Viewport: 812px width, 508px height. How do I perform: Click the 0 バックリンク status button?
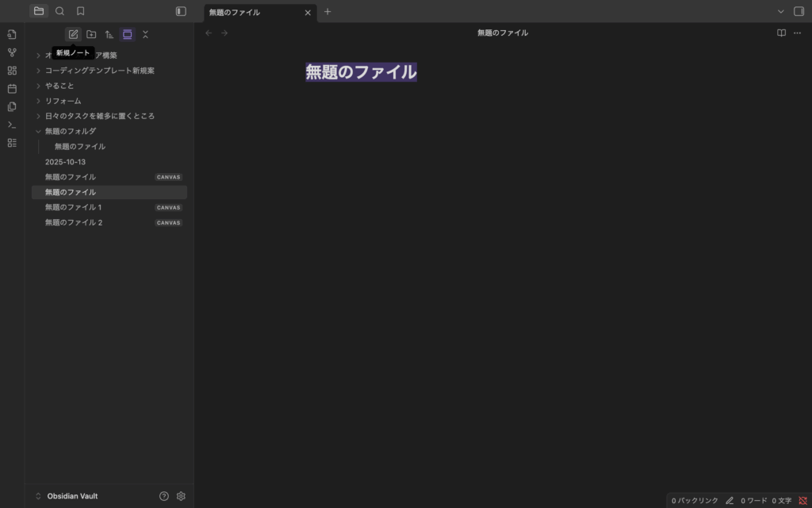[x=694, y=501]
